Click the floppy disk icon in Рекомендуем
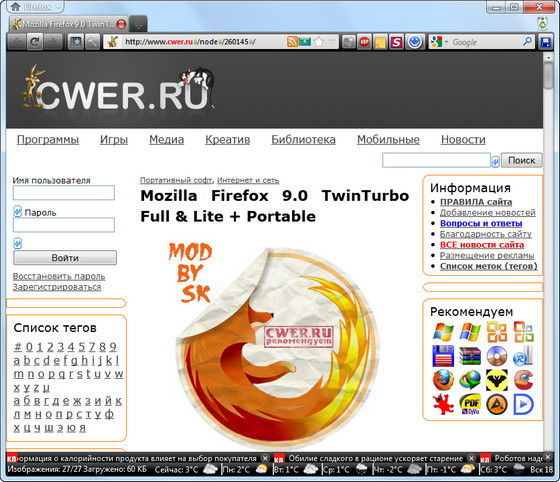This screenshot has height=482, width=560. pos(443,356)
